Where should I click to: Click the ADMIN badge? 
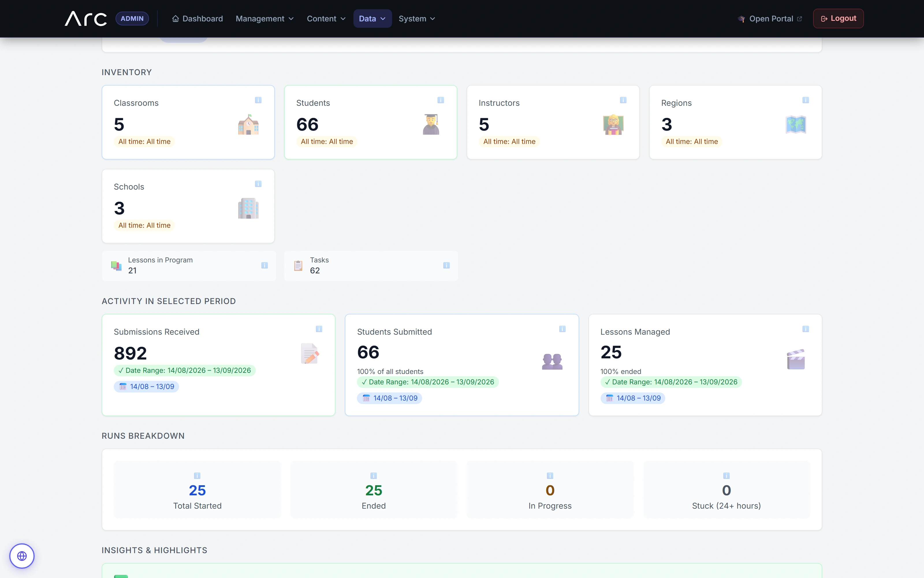pos(132,18)
